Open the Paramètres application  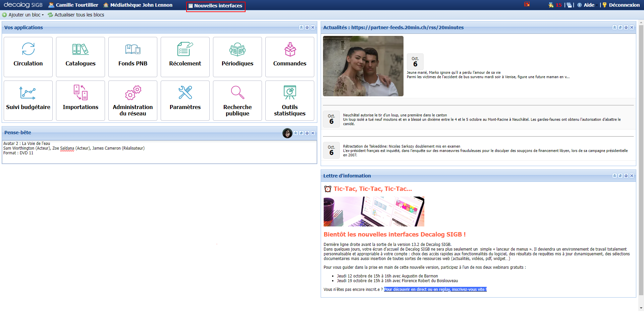[185, 101]
